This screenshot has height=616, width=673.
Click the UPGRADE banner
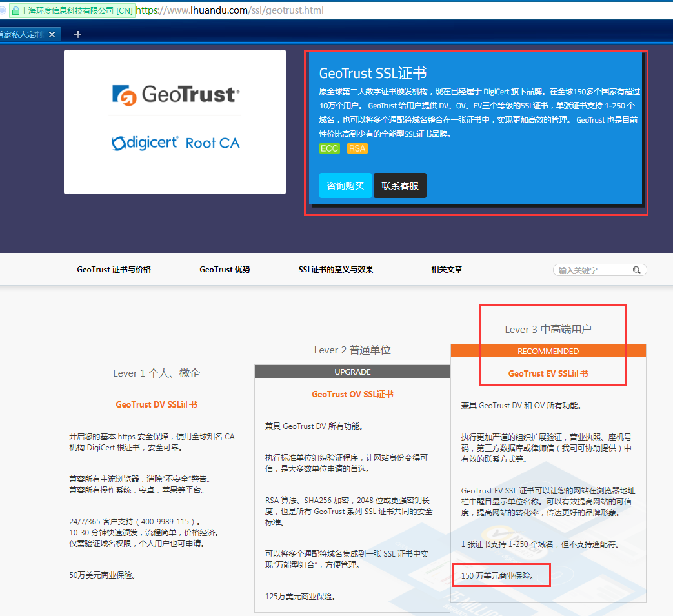click(352, 372)
